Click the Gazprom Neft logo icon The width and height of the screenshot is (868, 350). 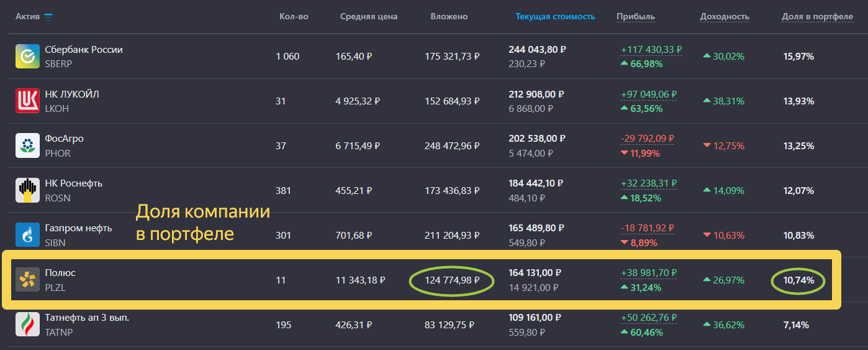pyautogui.click(x=27, y=236)
